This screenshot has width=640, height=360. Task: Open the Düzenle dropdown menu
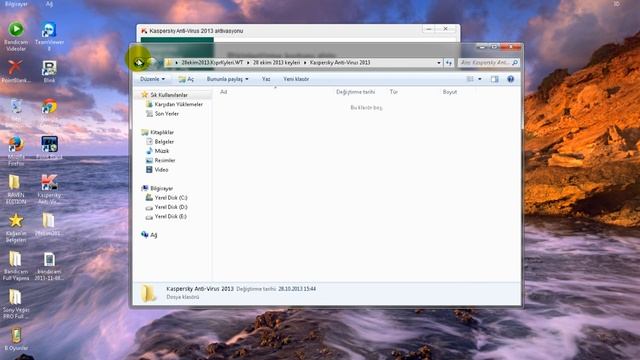(x=152, y=79)
